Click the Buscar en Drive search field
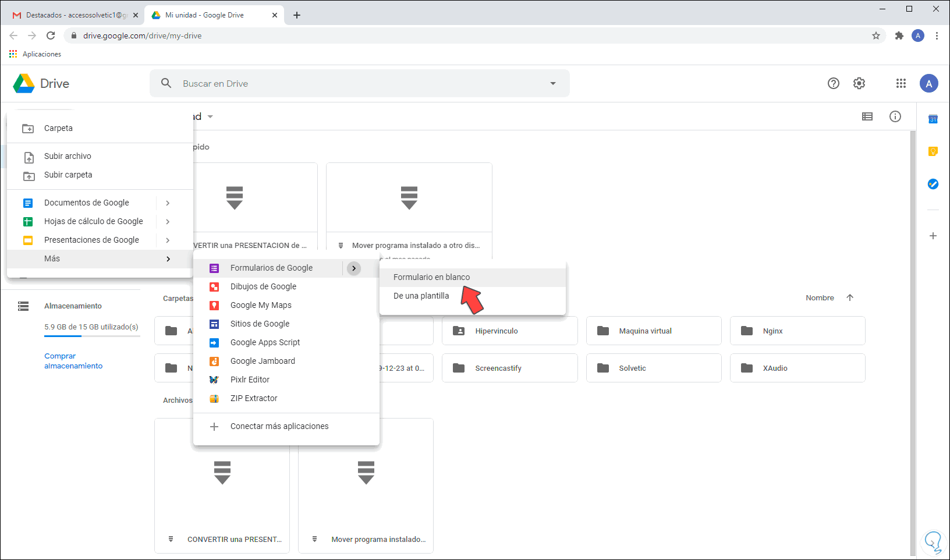 pyautogui.click(x=360, y=83)
